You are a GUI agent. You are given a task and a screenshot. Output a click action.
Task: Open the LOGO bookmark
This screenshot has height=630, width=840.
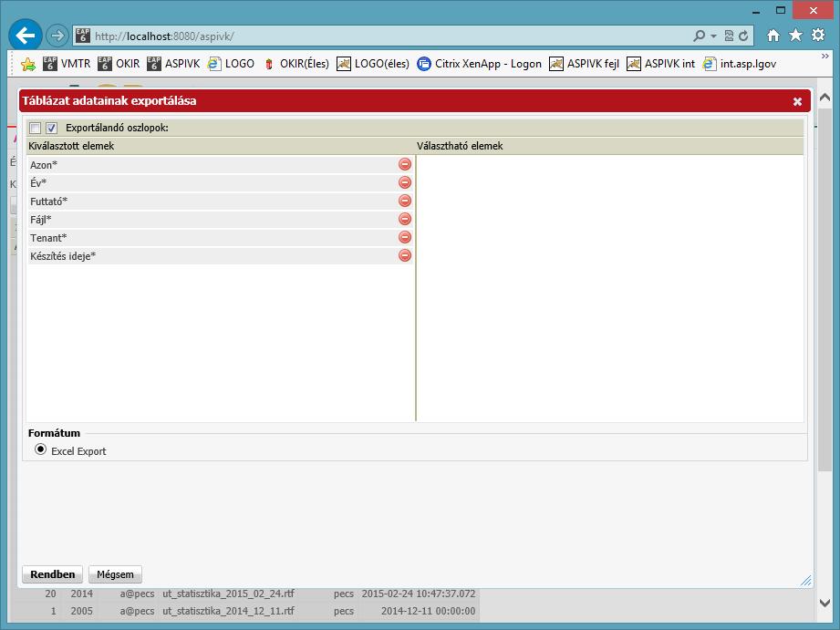tap(231, 64)
